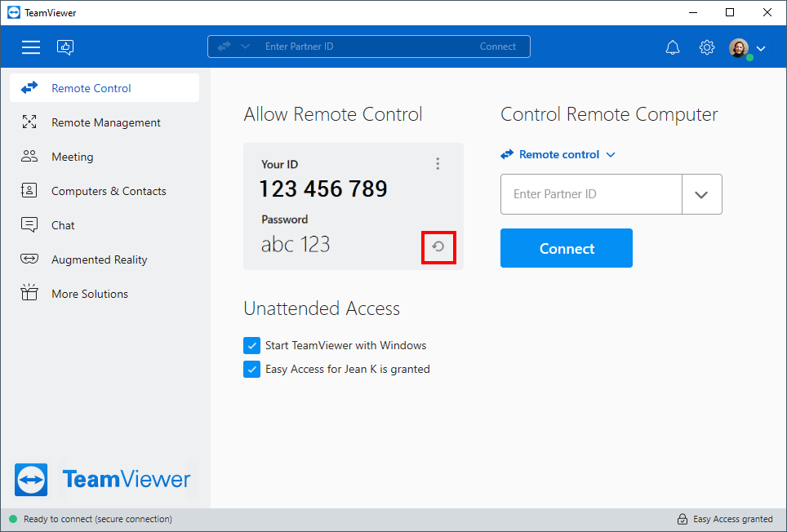Open the Chat panel icon

click(x=30, y=224)
